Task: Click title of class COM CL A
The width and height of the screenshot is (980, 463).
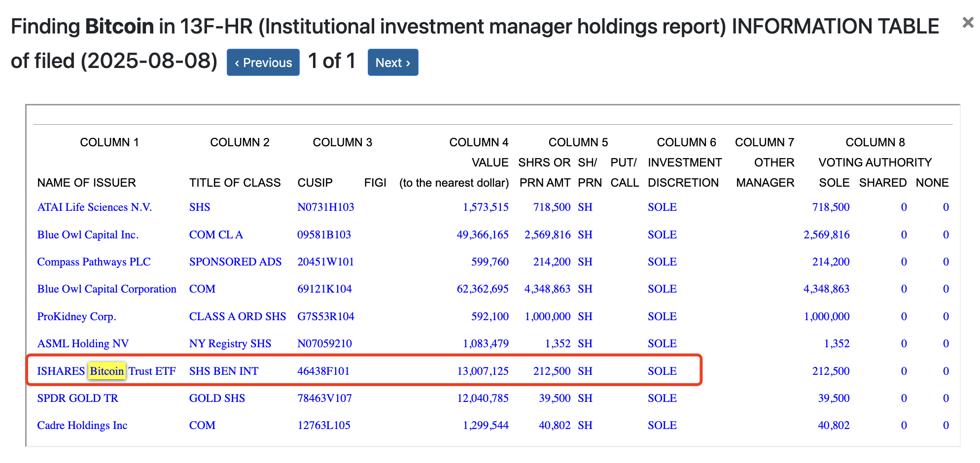Action: tap(216, 234)
